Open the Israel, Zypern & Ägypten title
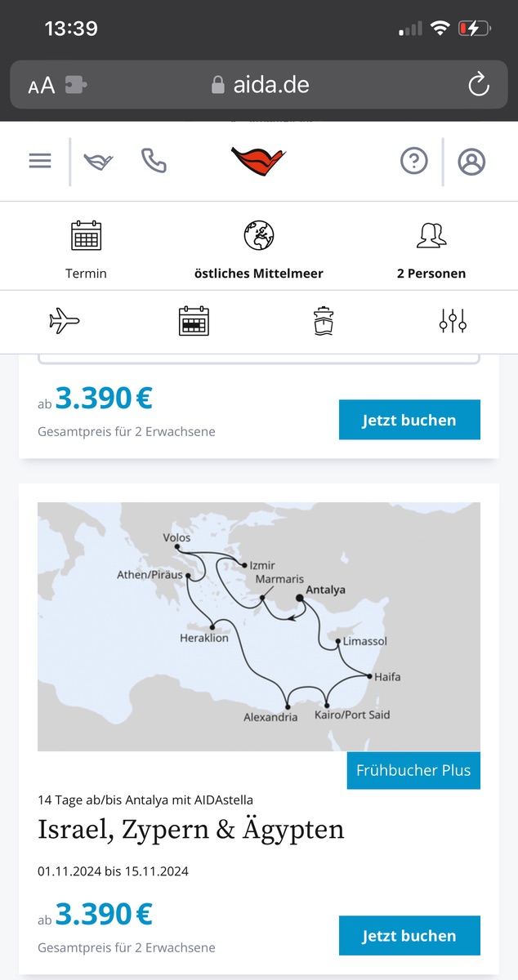 click(x=191, y=830)
